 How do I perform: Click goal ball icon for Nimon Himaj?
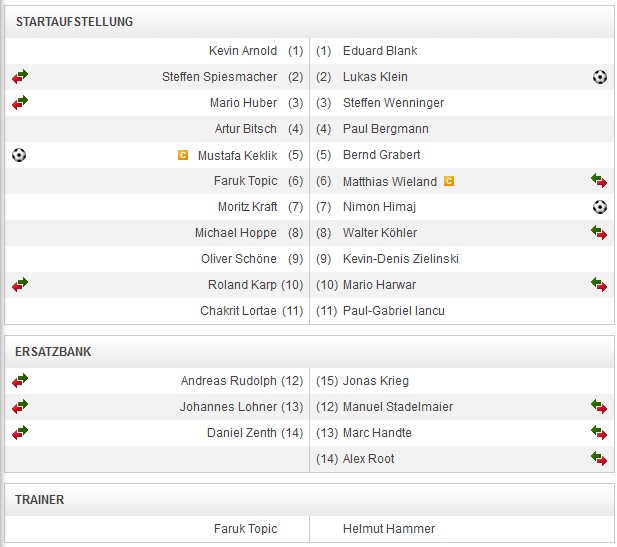(599, 207)
